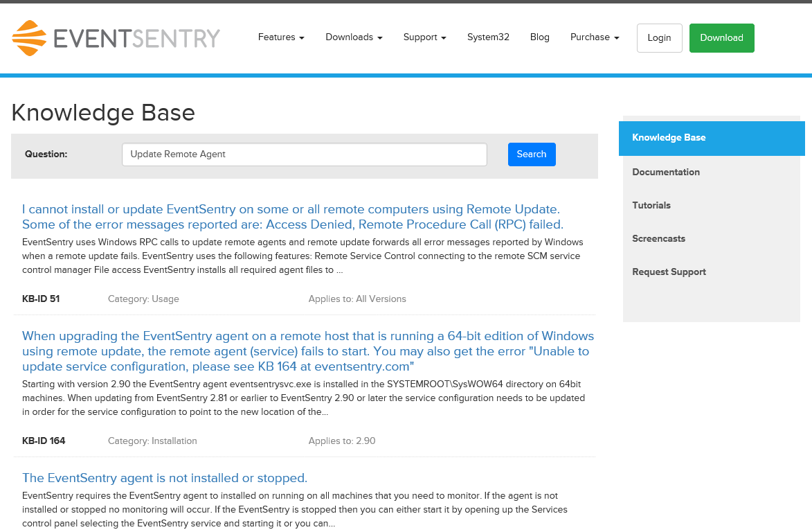Go to the System32 page

tap(488, 37)
